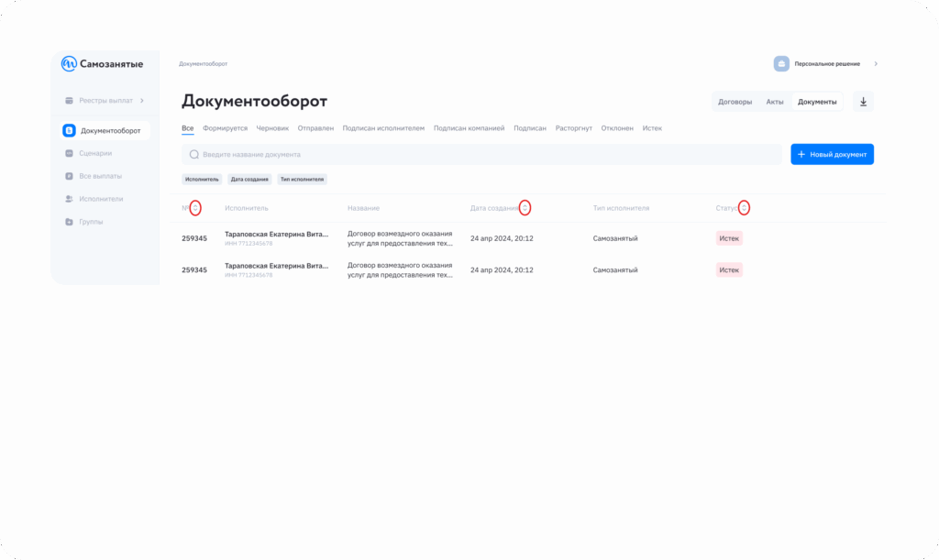Viewport: 939px width, 560px height.
Task: Switch to the Договоры tab
Action: (x=735, y=102)
